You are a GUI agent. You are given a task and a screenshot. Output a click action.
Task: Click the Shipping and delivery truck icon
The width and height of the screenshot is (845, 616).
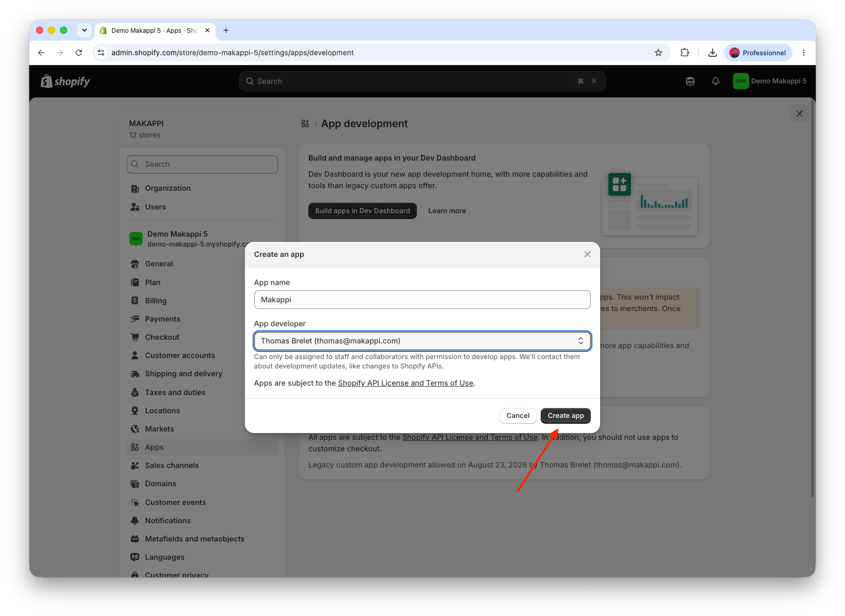point(135,374)
